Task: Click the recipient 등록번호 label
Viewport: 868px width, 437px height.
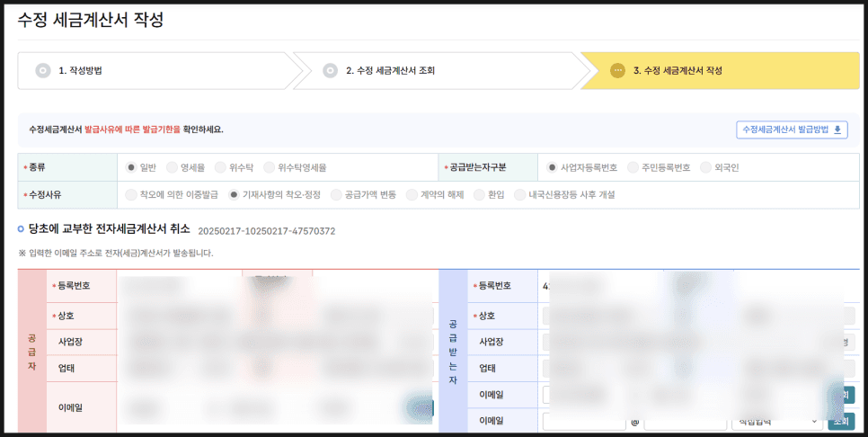Action: [x=495, y=286]
